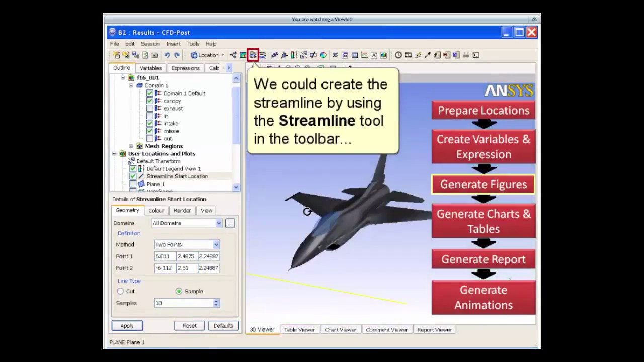Image resolution: width=644 pixels, height=362 pixels.
Task: Insert a chart via toolbar icon
Action: [364, 55]
